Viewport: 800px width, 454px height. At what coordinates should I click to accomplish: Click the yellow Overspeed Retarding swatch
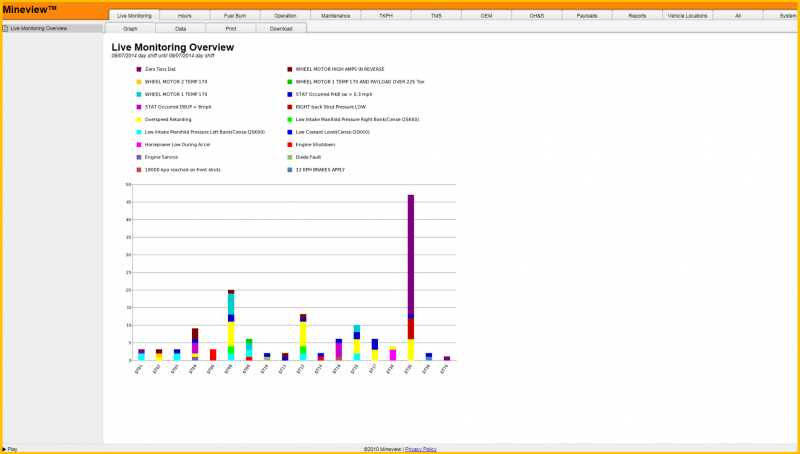pyautogui.click(x=139, y=119)
